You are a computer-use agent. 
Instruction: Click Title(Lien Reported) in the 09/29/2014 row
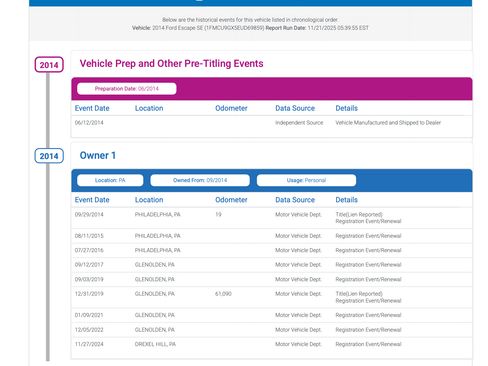(x=359, y=214)
